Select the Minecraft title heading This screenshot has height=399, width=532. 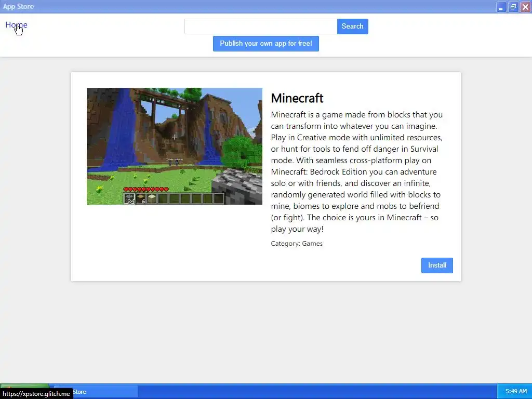coord(297,98)
